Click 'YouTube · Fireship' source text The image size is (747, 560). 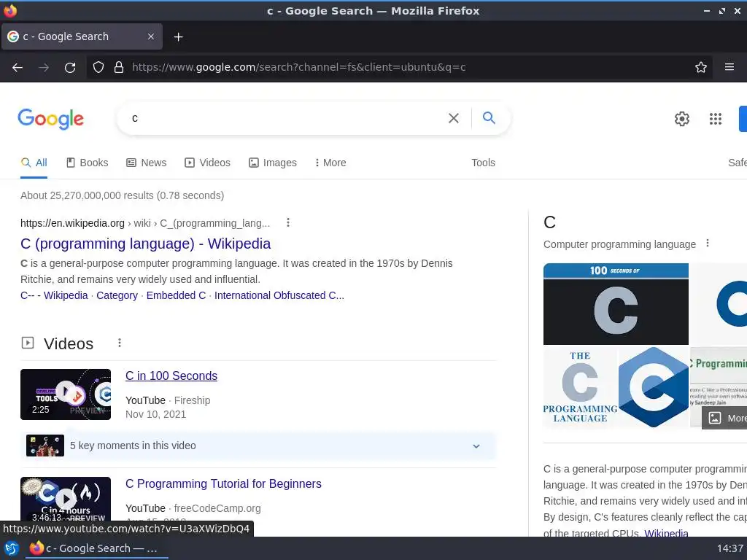[x=168, y=400]
